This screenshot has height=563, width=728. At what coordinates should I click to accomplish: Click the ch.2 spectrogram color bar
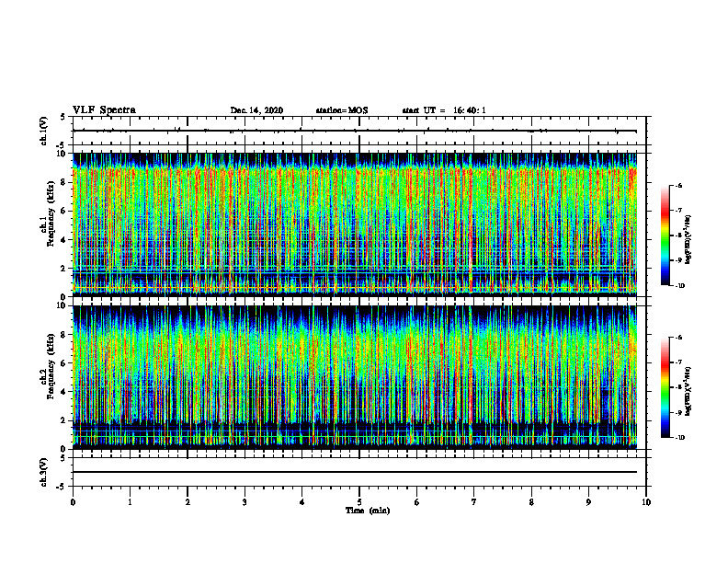665,387
